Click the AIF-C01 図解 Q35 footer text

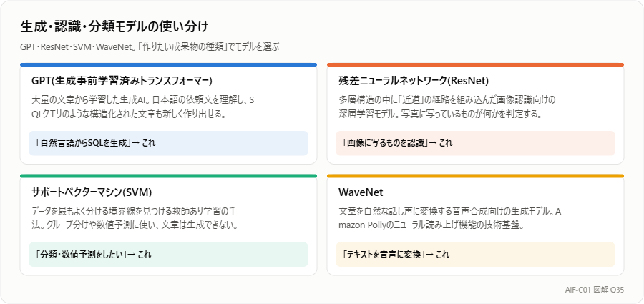[595, 290]
